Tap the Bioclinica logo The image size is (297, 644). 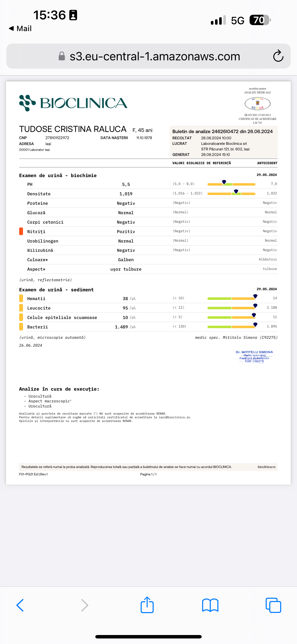[73, 103]
